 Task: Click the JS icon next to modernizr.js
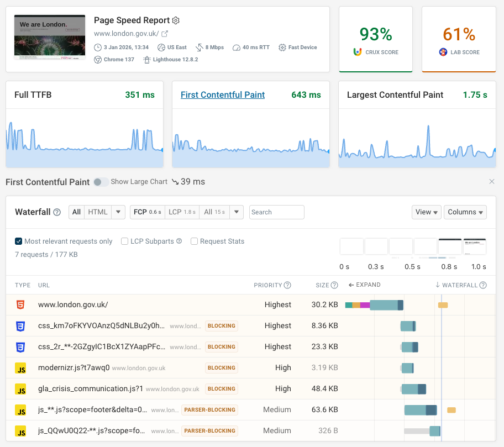coord(20,367)
